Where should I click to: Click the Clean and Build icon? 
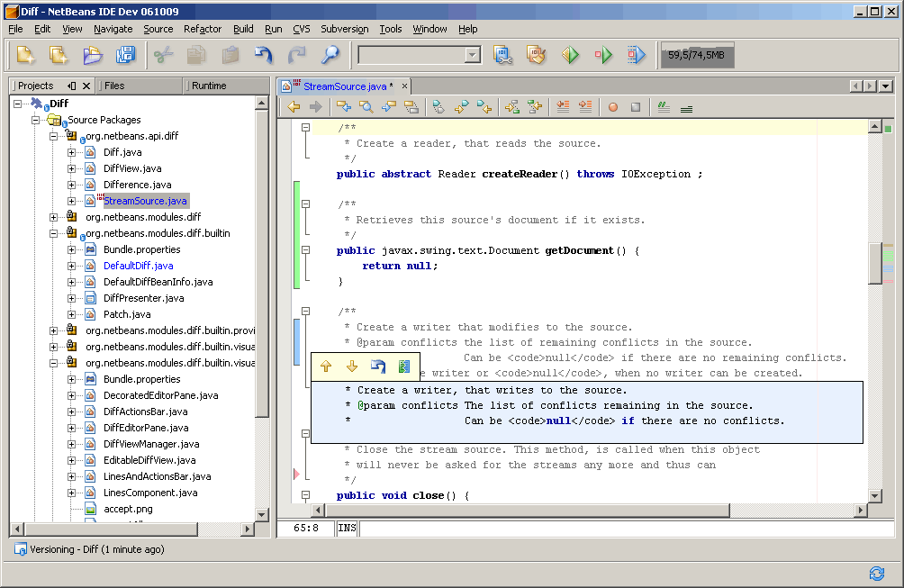[x=537, y=55]
